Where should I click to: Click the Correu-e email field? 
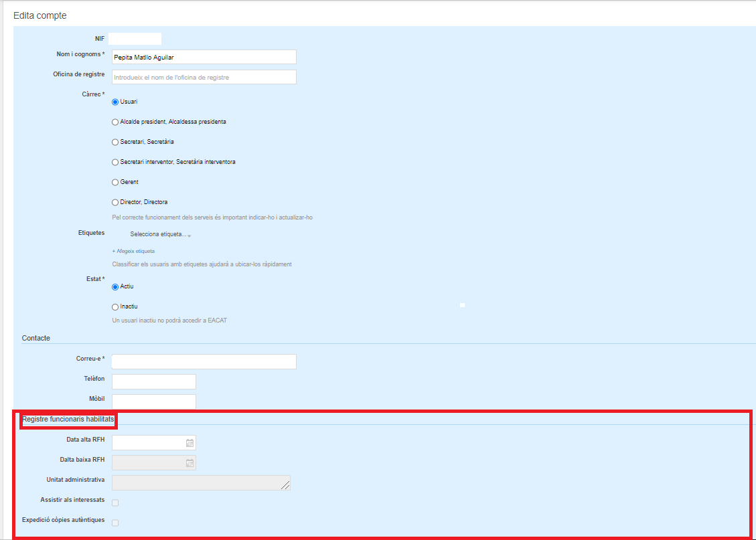point(204,362)
